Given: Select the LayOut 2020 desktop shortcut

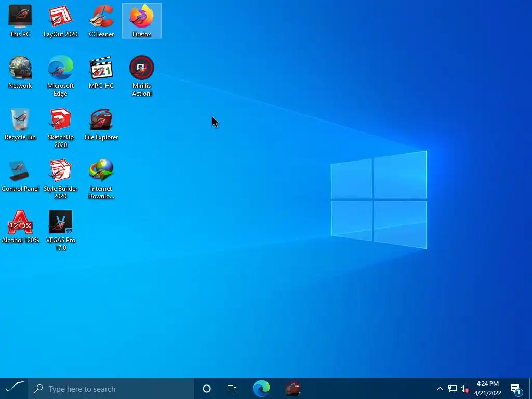Looking at the screenshot, I should (60, 21).
